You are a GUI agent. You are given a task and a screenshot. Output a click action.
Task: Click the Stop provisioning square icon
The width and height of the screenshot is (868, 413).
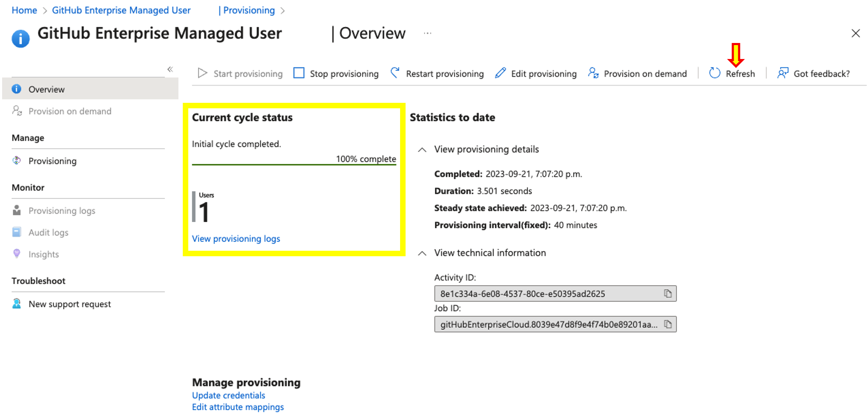click(x=299, y=73)
